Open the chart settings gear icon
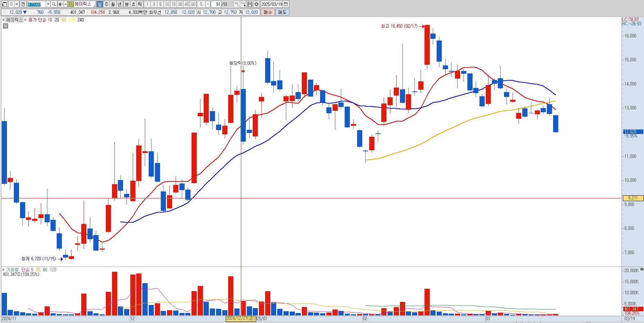Viewport: 644px width, 323px height. point(256,4)
